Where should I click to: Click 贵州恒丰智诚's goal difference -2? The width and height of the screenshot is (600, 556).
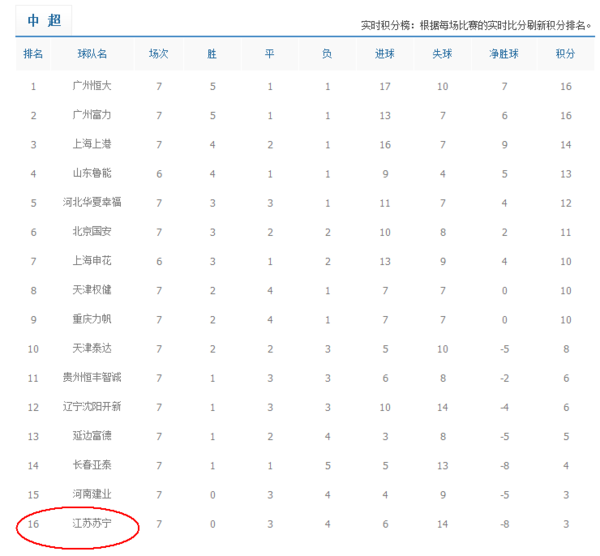[504, 378]
